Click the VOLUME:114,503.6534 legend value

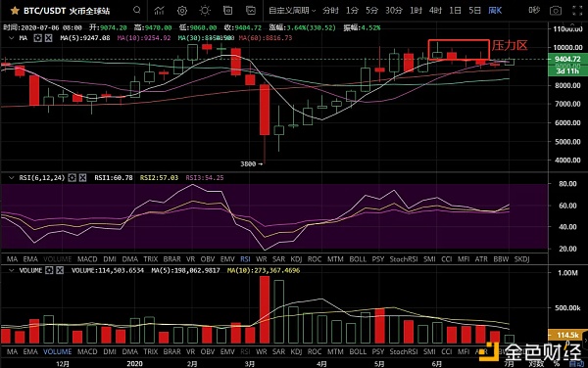(108, 270)
